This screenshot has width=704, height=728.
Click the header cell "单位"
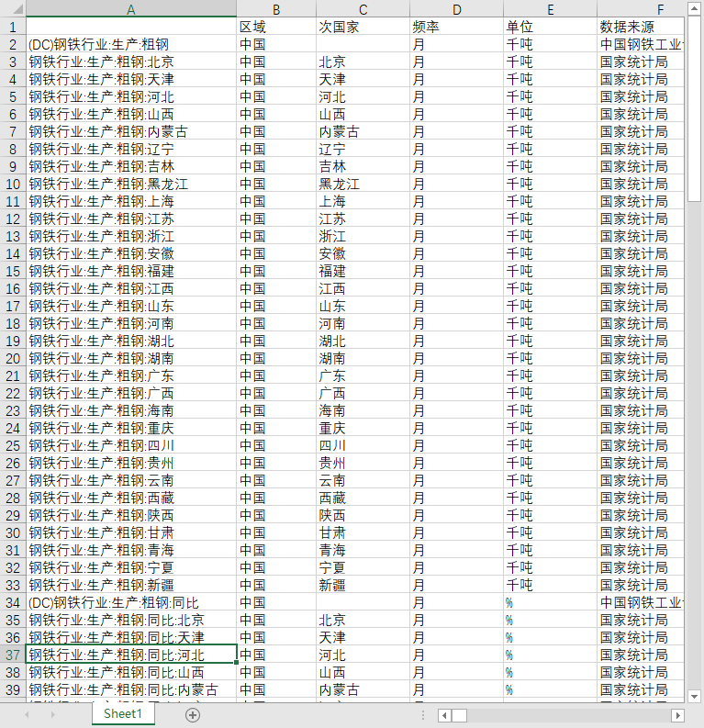click(551, 27)
